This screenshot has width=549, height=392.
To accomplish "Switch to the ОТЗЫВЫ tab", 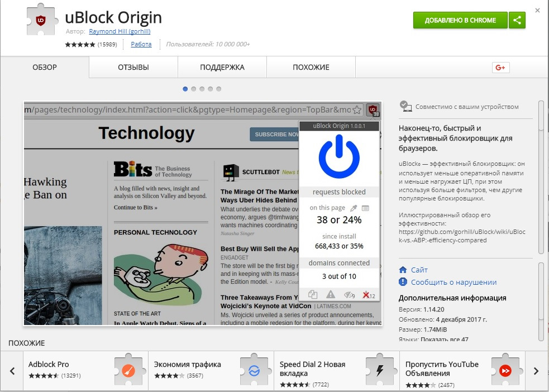I will pos(133,67).
